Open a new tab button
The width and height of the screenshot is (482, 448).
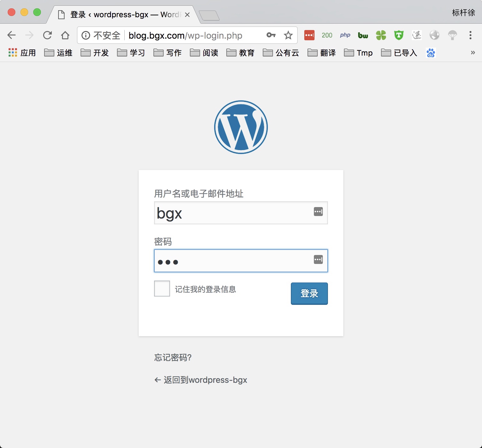pos(209,15)
